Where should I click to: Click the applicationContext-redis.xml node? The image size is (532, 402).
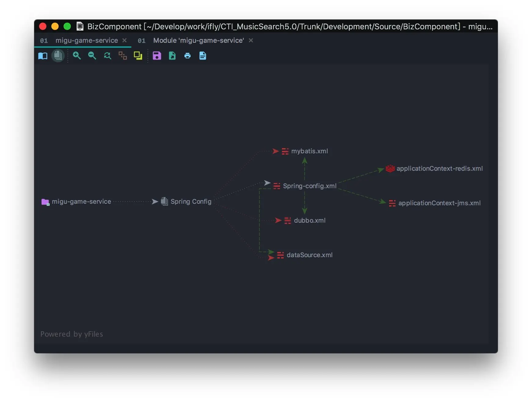pyautogui.click(x=439, y=169)
